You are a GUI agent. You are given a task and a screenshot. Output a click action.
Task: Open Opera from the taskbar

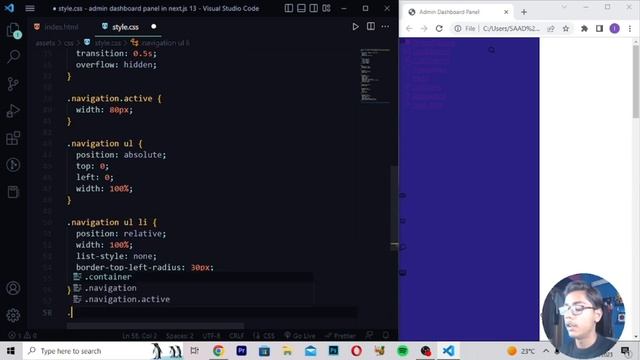356,351
